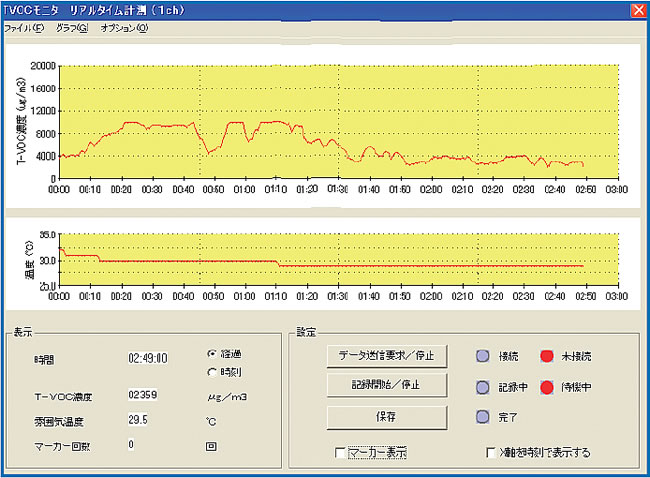Click the 雰囲気温度 value field
This screenshot has width=650, height=478.
coord(139,419)
